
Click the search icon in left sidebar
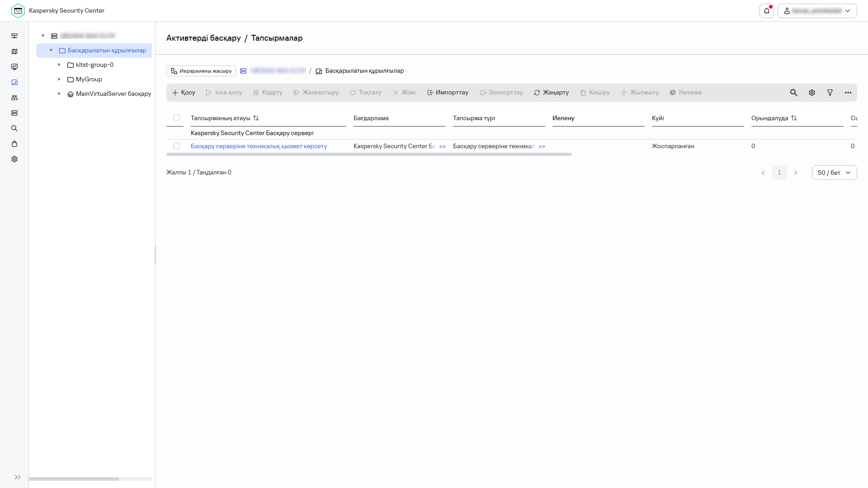click(14, 128)
